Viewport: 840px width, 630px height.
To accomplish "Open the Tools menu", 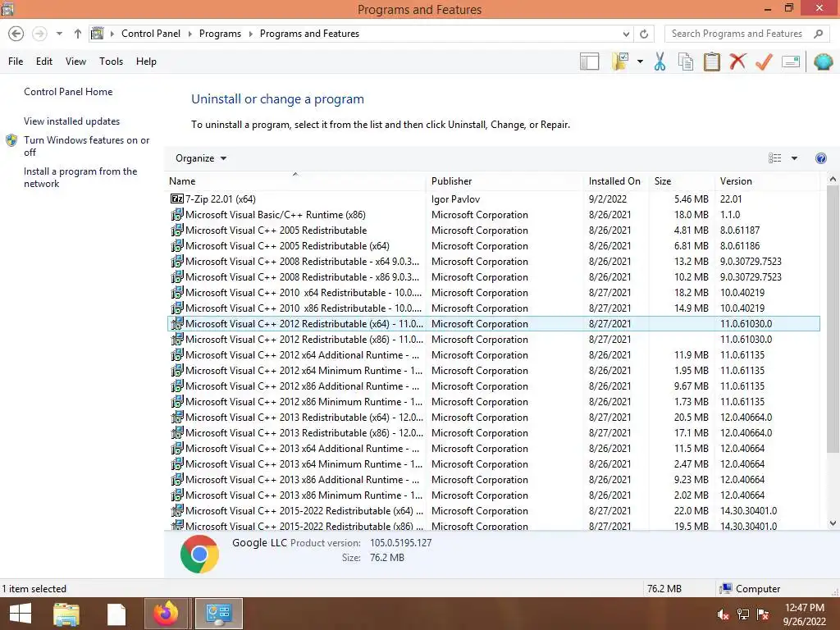I will (111, 62).
